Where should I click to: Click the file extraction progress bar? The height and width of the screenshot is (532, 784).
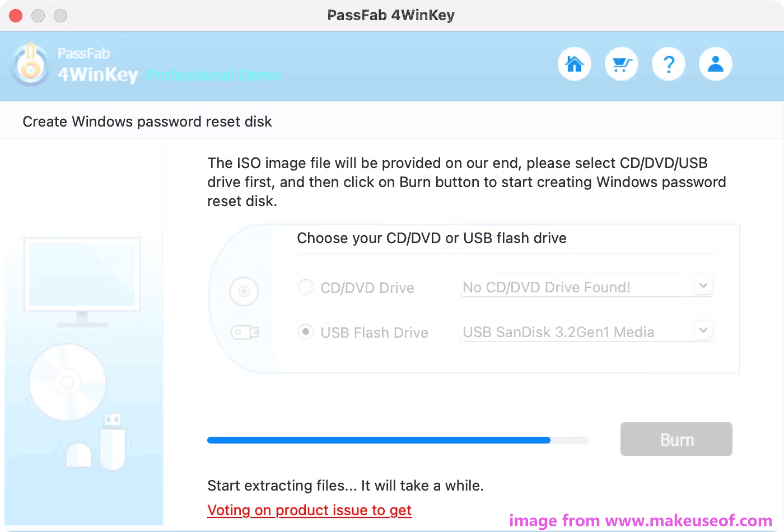pyautogui.click(x=398, y=440)
